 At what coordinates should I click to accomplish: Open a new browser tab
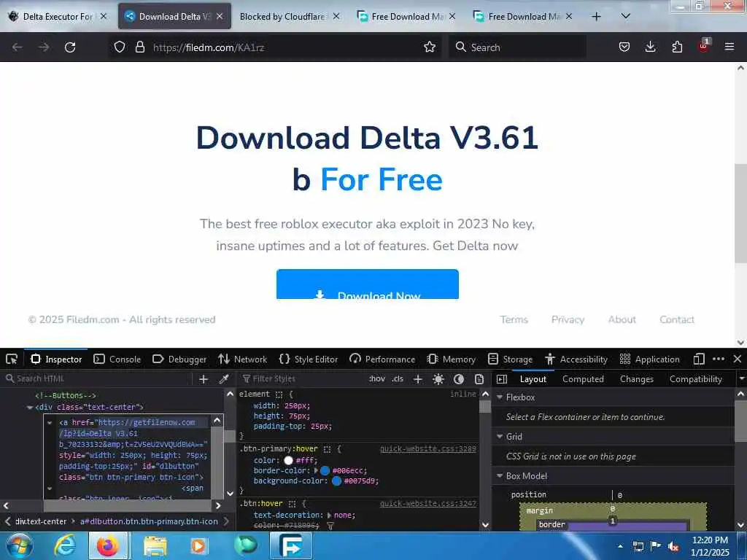[596, 17]
